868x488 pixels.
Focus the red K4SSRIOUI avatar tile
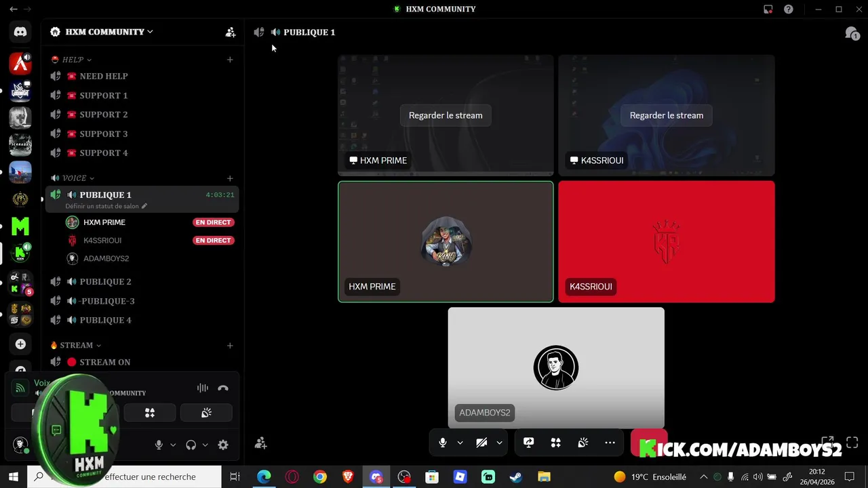point(667,241)
